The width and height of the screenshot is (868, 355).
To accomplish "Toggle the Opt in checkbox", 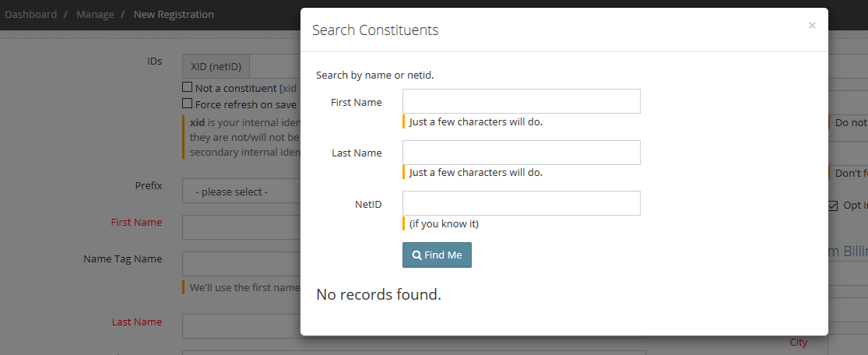I will [x=832, y=206].
